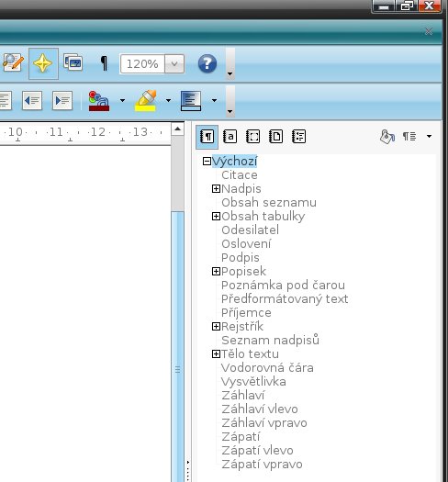Click the document scrollbar up arrow
Screen dimensions: 448x482
tap(177, 129)
